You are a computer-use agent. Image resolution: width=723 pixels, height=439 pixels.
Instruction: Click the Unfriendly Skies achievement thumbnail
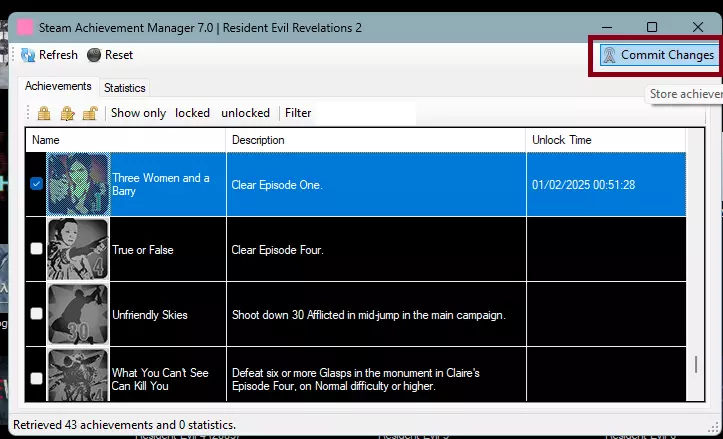(78, 314)
